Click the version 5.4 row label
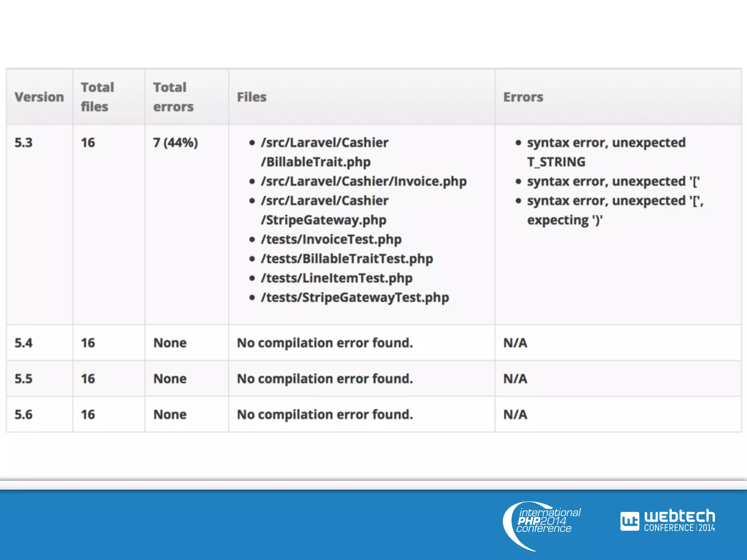The image size is (747, 560). tap(23, 343)
